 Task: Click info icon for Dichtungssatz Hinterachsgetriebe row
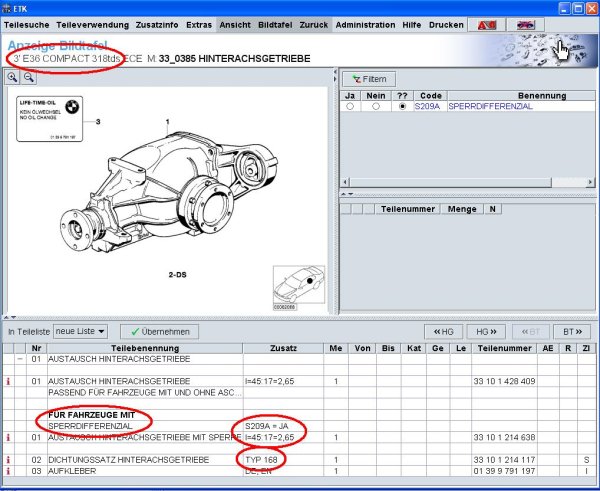[8, 460]
